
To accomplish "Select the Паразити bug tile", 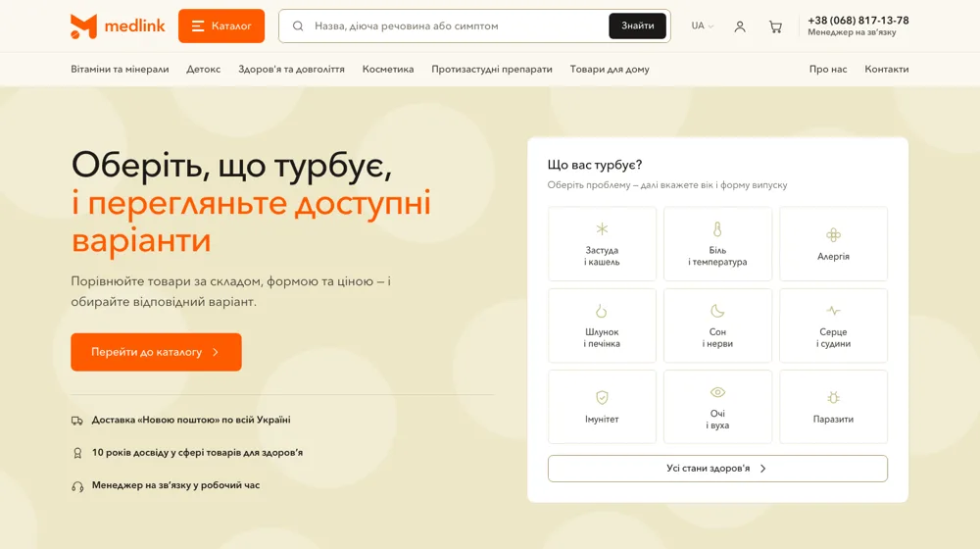I will coord(833,407).
